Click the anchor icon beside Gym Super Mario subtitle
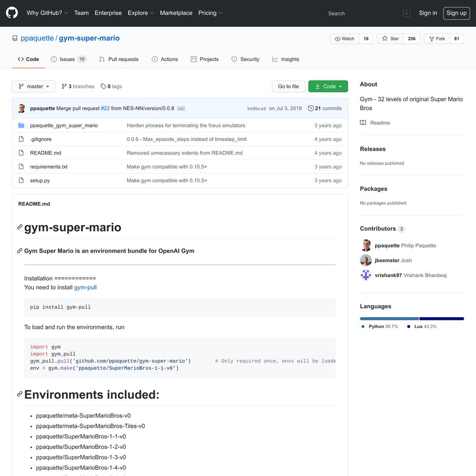This screenshot has height=476, width=476. [x=20, y=251]
